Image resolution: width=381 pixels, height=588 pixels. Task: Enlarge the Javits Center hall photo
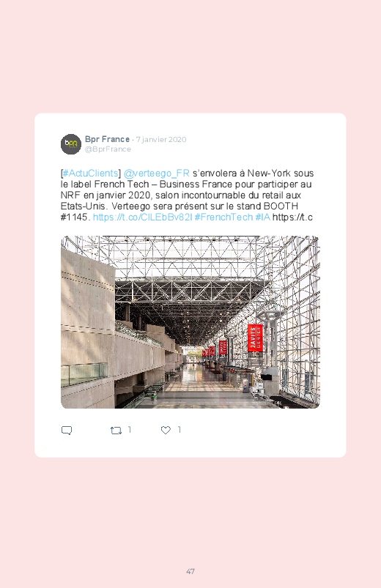pyautogui.click(x=190, y=322)
